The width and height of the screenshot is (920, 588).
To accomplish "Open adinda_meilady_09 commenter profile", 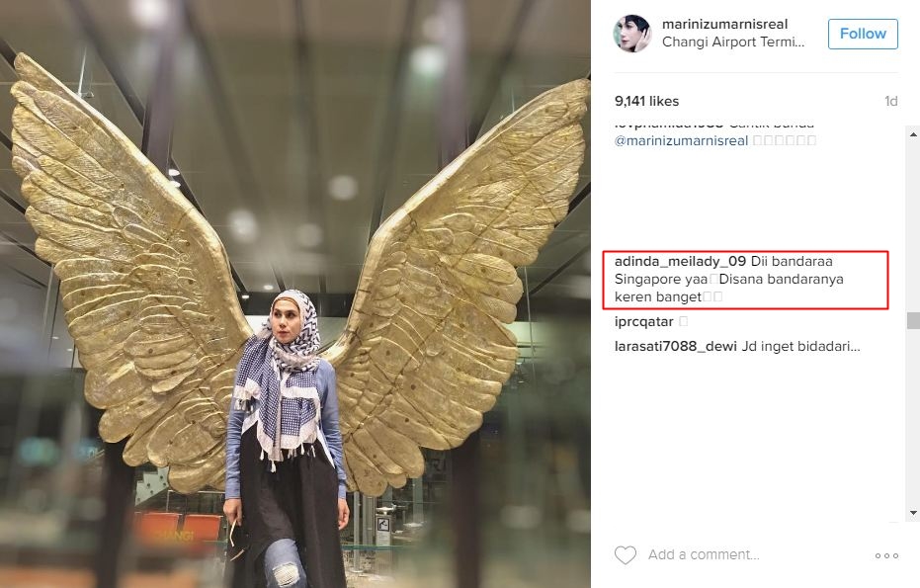I will tap(680, 261).
